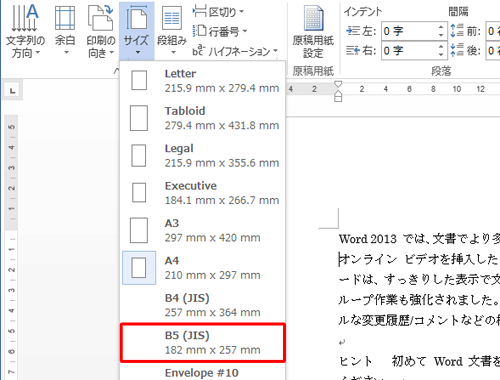Select Legal paper size
The height and width of the screenshot is (380, 500).
[x=203, y=155]
